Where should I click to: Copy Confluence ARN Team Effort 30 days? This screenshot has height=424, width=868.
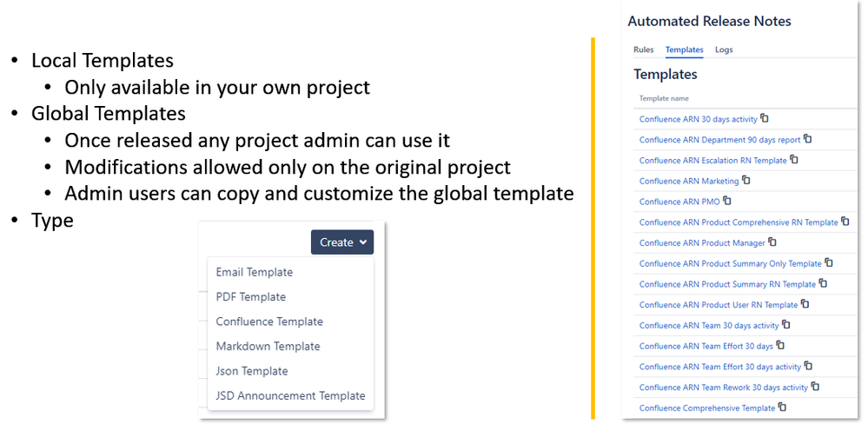[780, 345]
